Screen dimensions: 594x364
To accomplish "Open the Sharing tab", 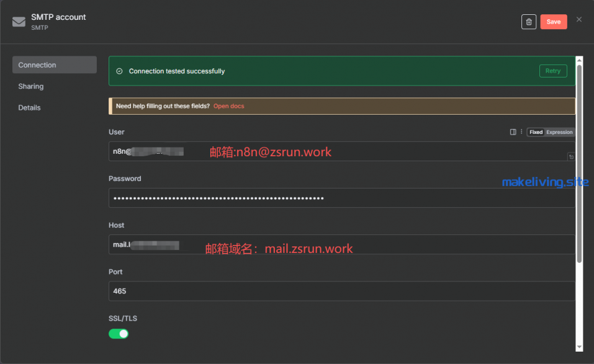I will 30,86.
